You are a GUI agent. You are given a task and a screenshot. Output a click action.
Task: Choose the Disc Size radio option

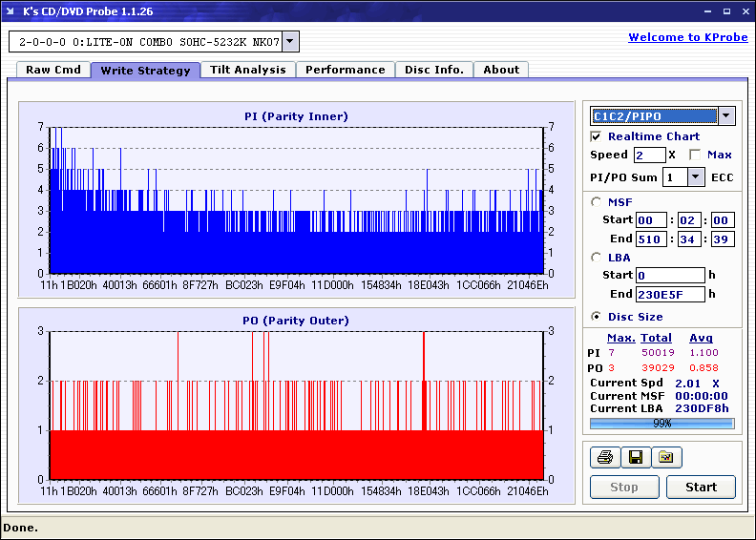(597, 317)
